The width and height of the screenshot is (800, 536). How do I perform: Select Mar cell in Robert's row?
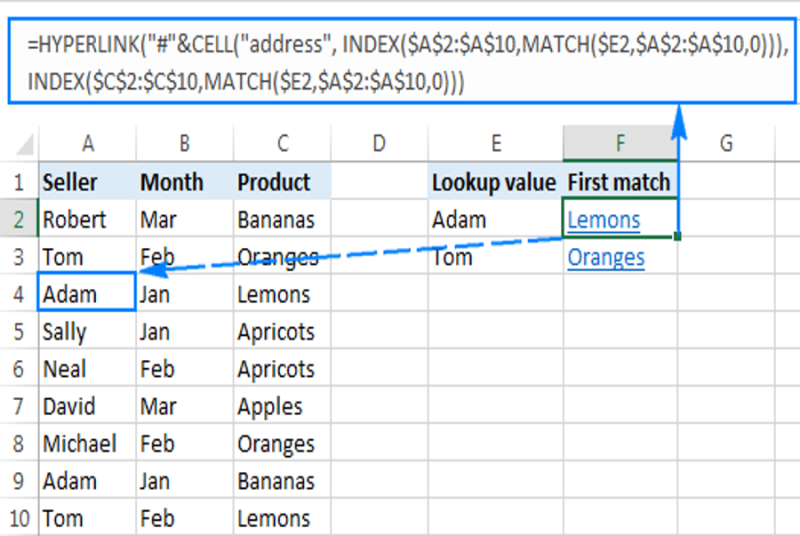tap(185, 219)
